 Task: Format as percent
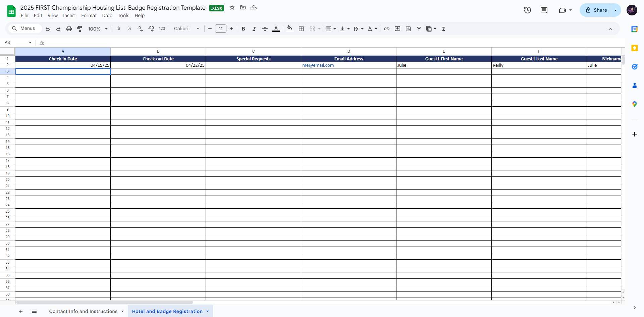[x=129, y=29]
